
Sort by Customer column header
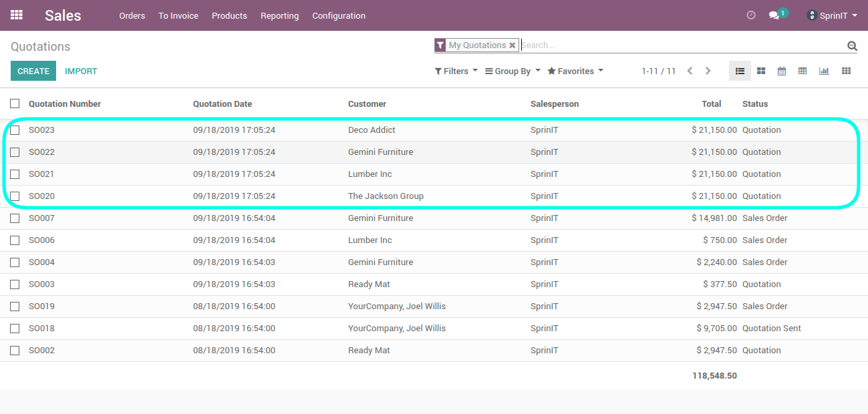coord(367,103)
